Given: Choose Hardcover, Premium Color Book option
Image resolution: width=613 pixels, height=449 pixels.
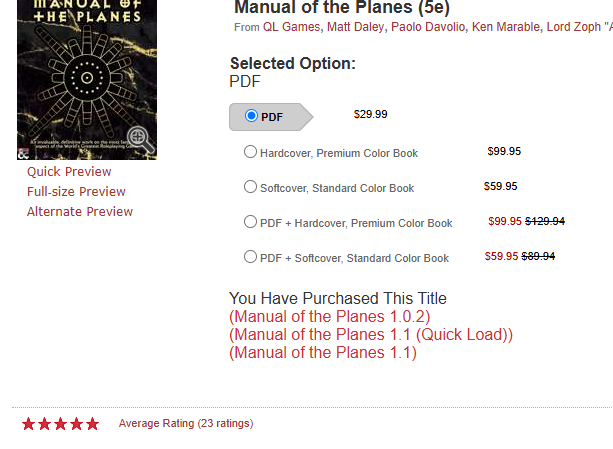Looking at the screenshot, I should point(250,152).
